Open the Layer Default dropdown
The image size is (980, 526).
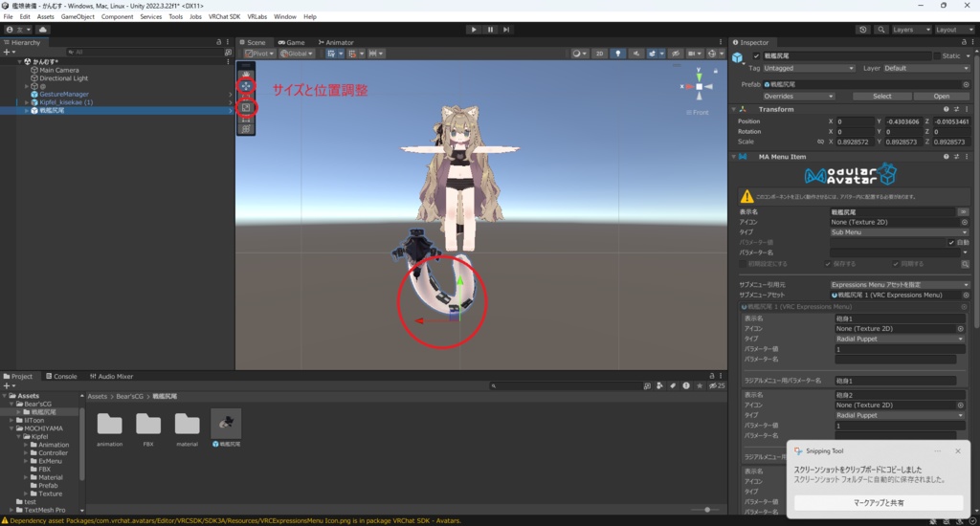[926, 68]
